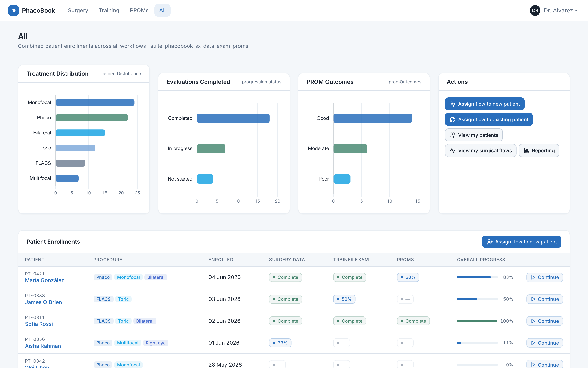The width and height of the screenshot is (588, 368).
Task: Open View my surgical flows
Action: [x=481, y=151]
